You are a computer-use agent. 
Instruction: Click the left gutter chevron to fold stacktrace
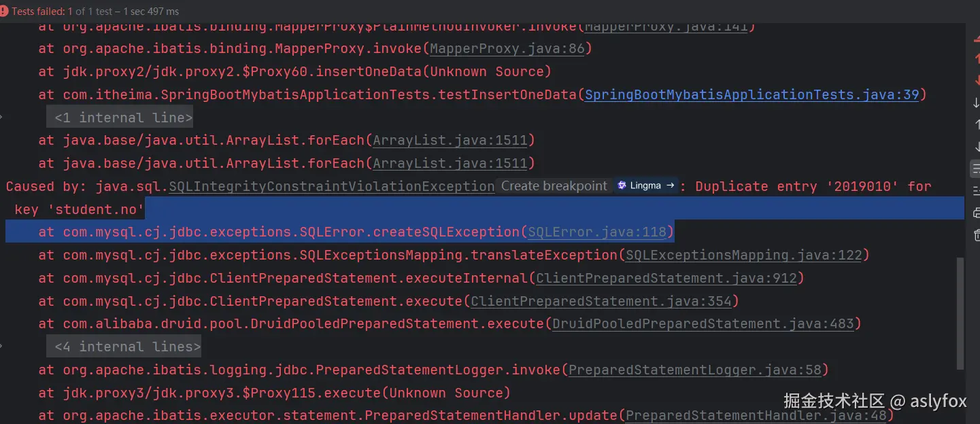3,116
